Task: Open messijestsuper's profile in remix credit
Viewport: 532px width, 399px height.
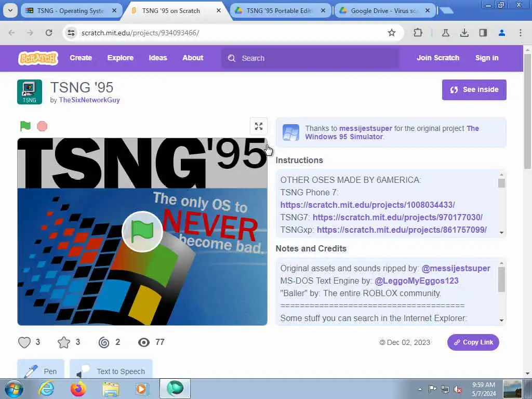Action: (x=365, y=129)
